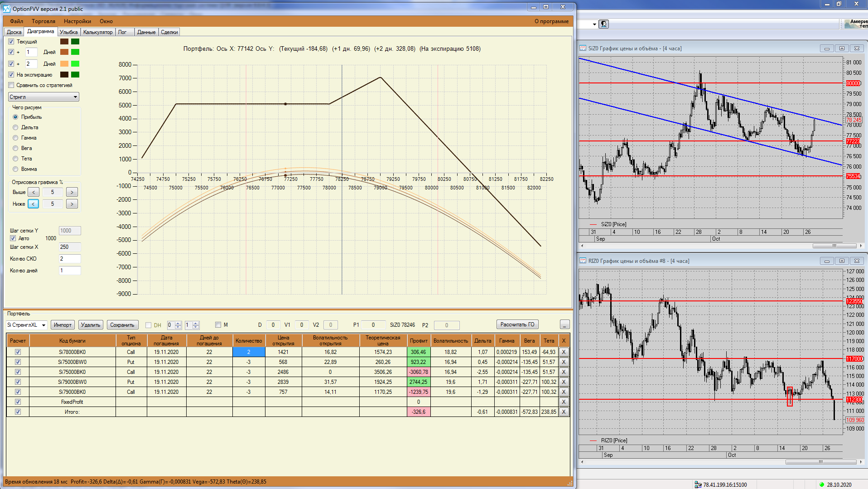Remove the Si78000BK0 row with its X button
Viewport: 868px width, 489px height.
tap(564, 352)
